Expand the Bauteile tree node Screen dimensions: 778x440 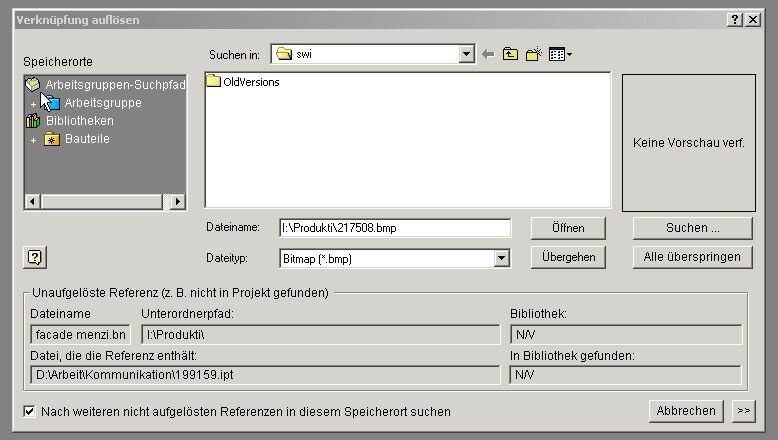click(33, 140)
